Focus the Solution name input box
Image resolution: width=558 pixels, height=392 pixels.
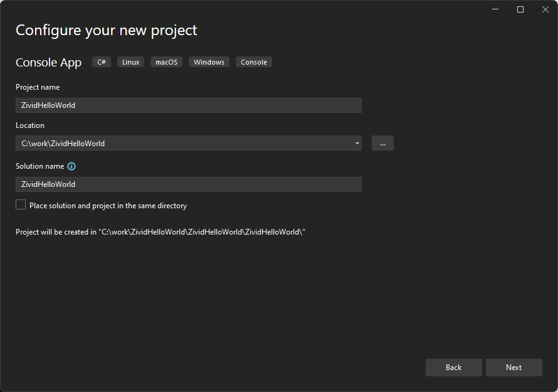click(188, 184)
